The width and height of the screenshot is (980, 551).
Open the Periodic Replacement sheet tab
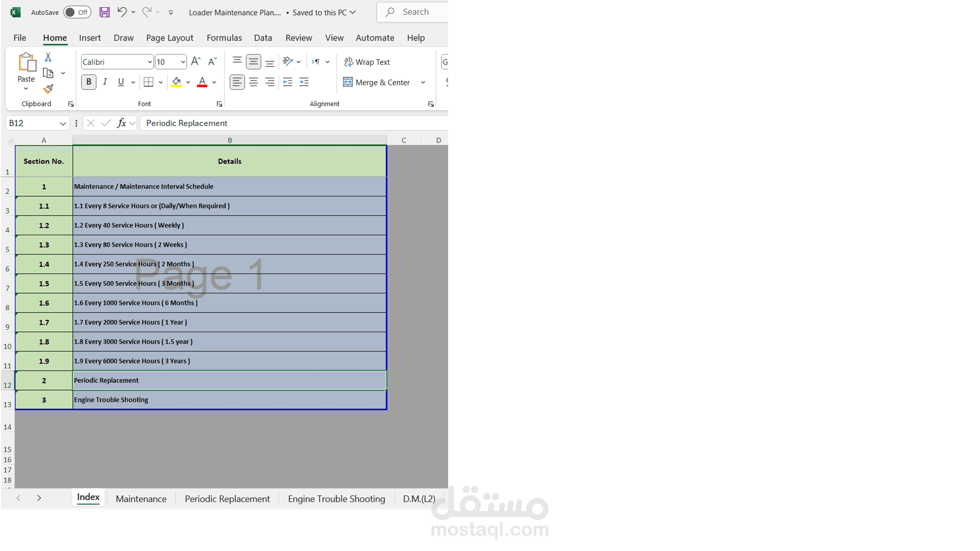coord(227,499)
